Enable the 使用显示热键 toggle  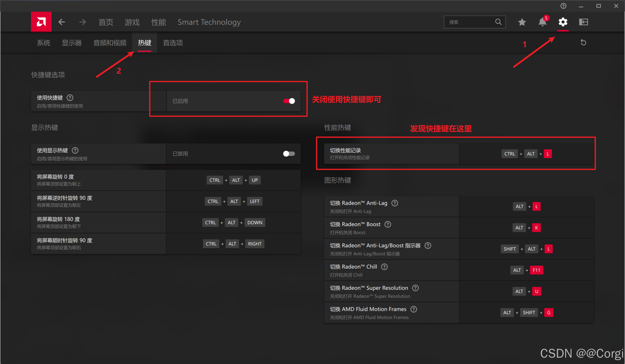tap(289, 154)
